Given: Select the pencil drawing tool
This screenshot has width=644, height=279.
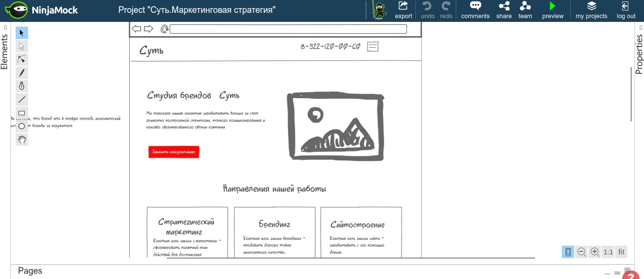Looking at the screenshot, I should (22, 73).
